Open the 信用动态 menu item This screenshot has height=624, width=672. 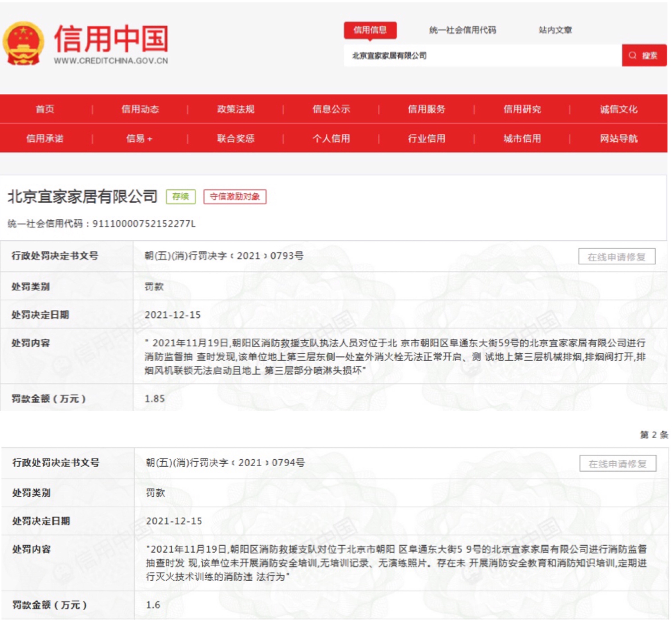(140, 109)
